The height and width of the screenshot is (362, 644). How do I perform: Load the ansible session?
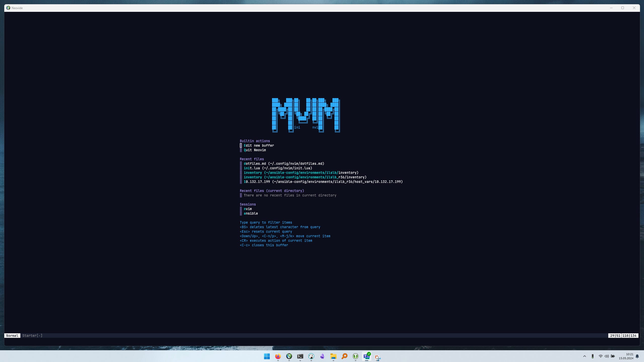251,213
